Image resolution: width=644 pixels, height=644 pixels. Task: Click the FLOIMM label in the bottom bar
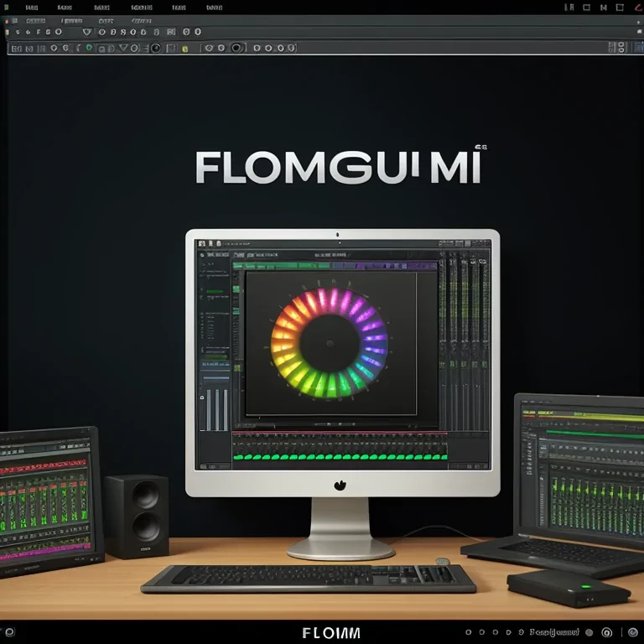pyautogui.click(x=331, y=633)
